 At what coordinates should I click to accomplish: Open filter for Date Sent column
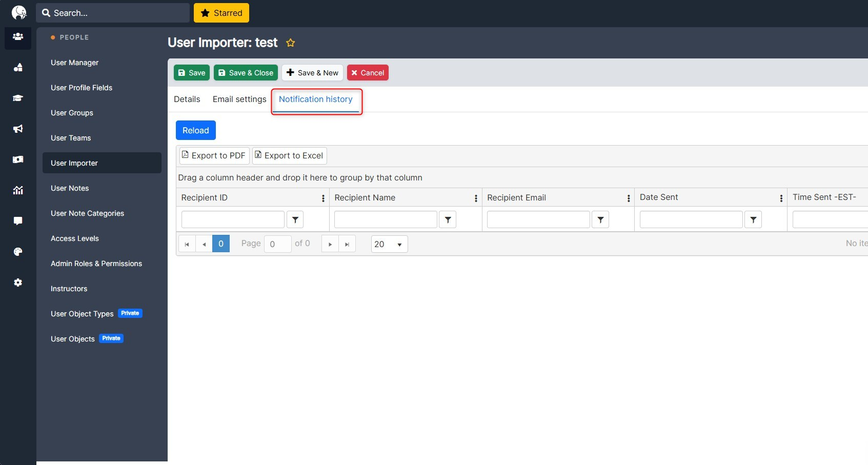click(x=753, y=219)
